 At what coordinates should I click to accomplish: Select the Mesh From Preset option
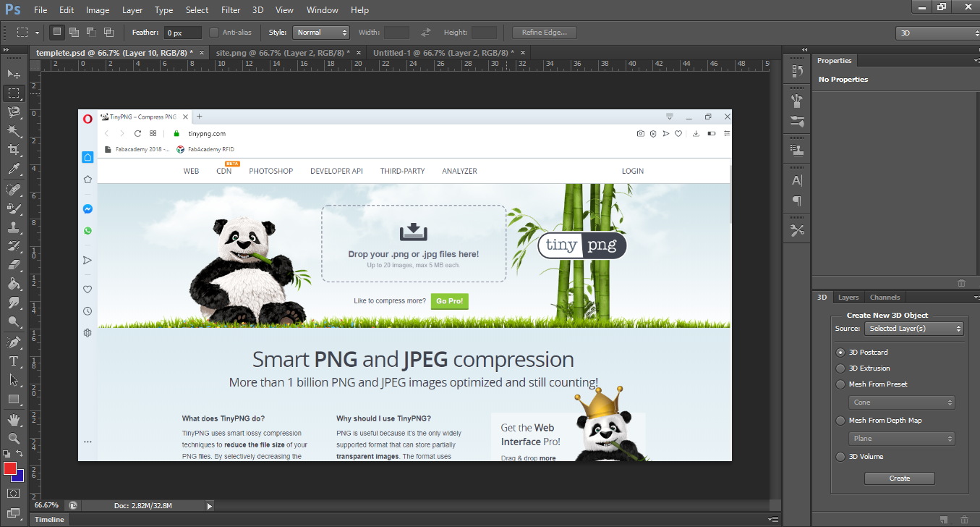click(840, 384)
